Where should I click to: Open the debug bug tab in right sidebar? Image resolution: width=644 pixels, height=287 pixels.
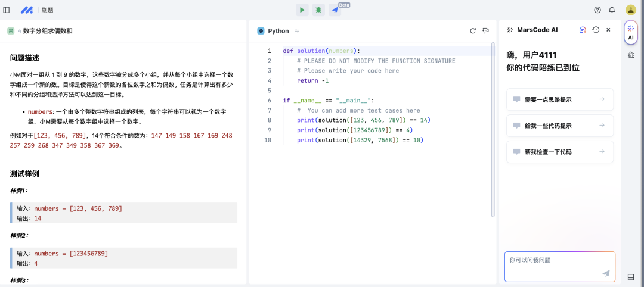click(631, 55)
